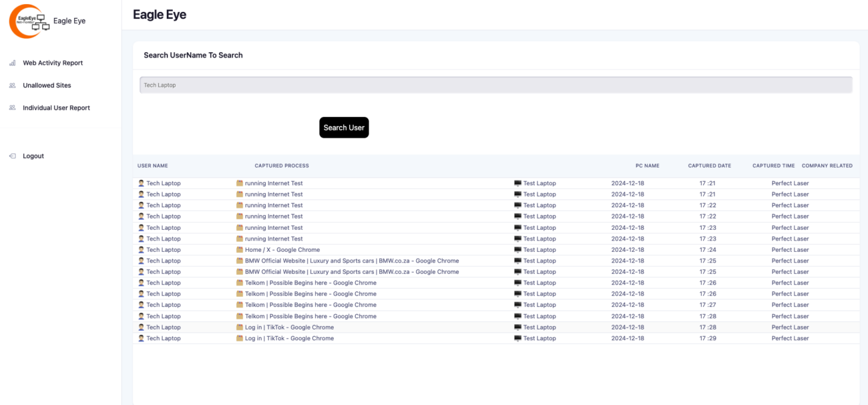Click folder icon in Telkom 17 :28 row
The width and height of the screenshot is (868, 405).
pyautogui.click(x=240, y=316)
